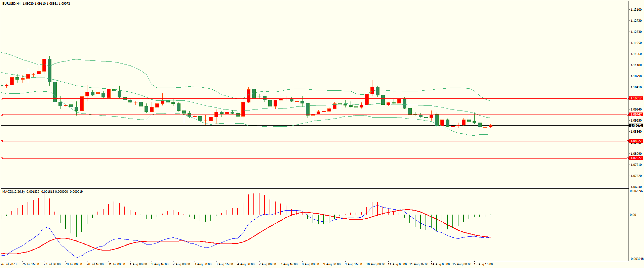Screen dimensions: 644x268
Task: Select the red 1.08522 price level tag
Action: pyautogui.click(x=636, y=141)
